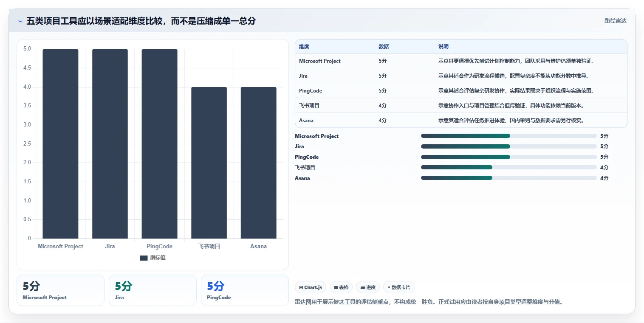Click the 飞书项目 bar in the chart
644x323 pixels.
pyautogui.click(x=209, y=163)
